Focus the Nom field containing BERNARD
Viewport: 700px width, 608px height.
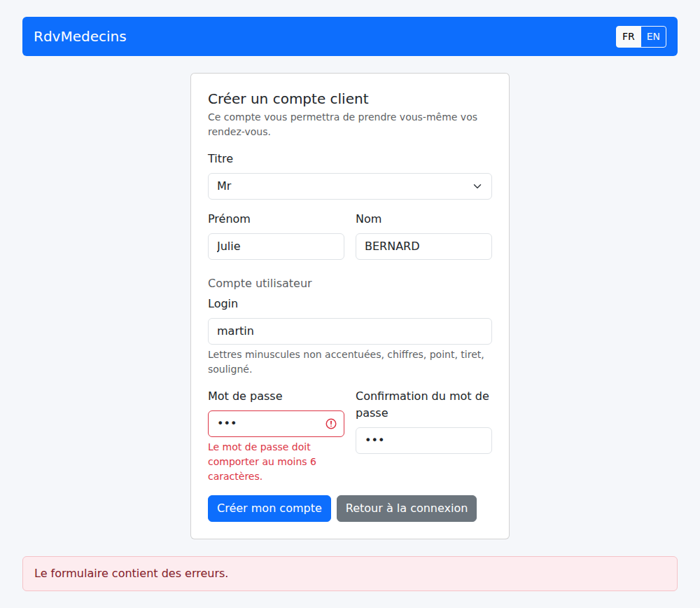(x=423, y=247)
